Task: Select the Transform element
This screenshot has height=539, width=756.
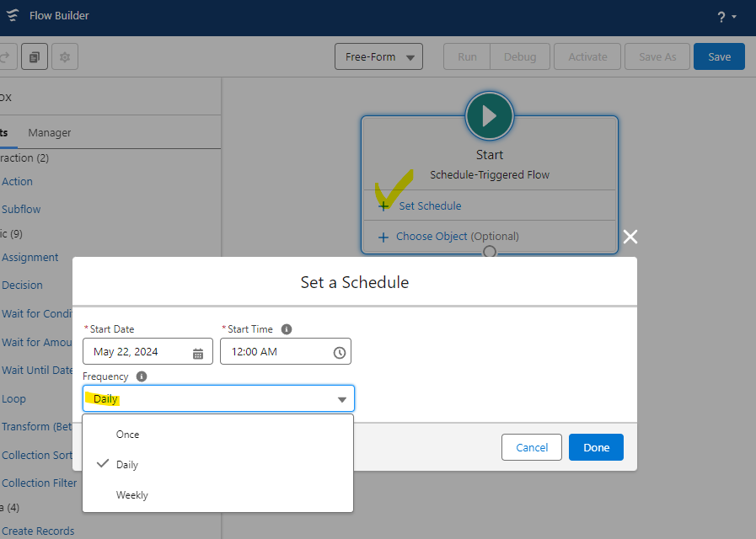Action: point(36,426)
